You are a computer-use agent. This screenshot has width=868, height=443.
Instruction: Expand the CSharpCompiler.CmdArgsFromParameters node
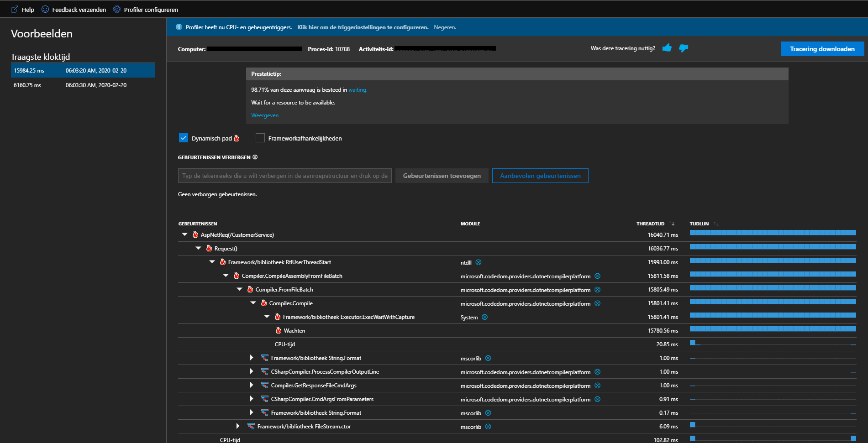252,399
